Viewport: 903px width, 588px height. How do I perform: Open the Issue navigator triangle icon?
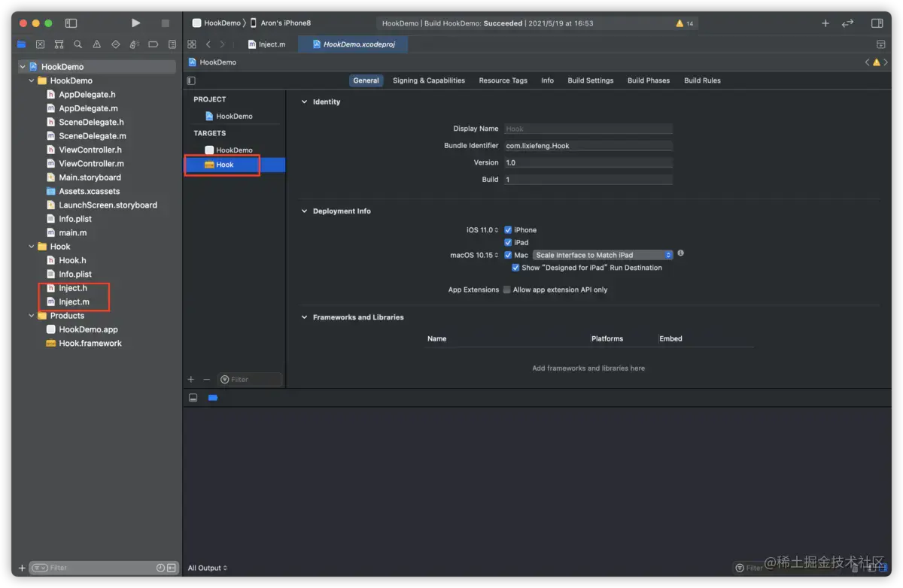tap(97, 44)
